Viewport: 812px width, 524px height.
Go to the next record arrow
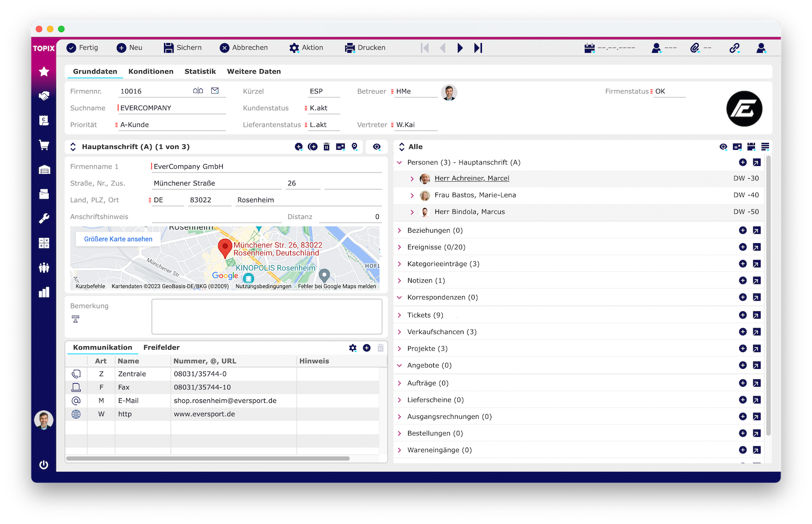[x=460, y=48]
